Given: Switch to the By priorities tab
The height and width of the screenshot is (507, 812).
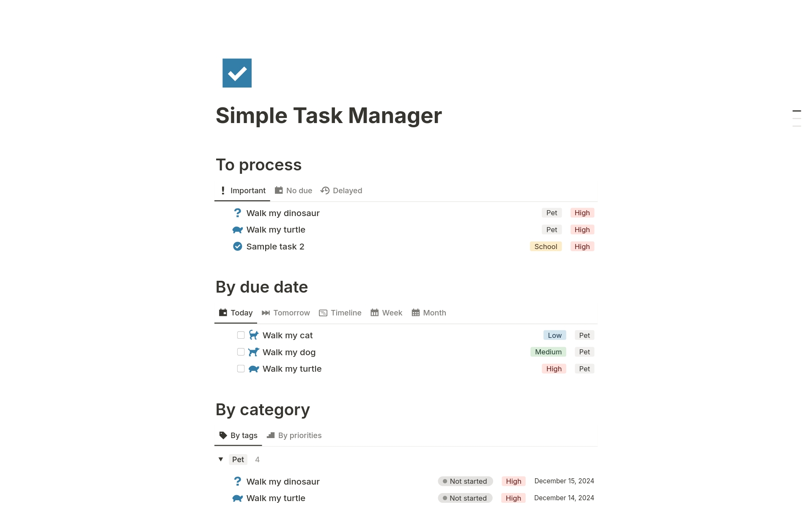Looking at the screenshot, I should point(299,435).
